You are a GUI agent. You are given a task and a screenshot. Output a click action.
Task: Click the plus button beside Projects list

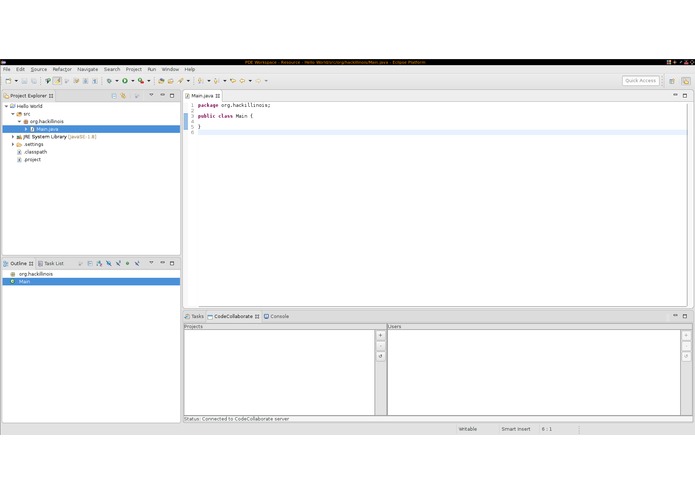click(x=380, y=335)
